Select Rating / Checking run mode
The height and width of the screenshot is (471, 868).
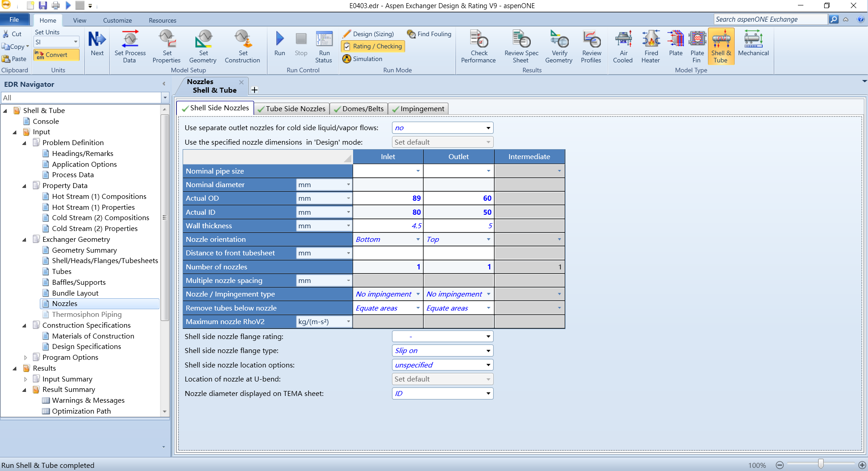pos(373,46)
